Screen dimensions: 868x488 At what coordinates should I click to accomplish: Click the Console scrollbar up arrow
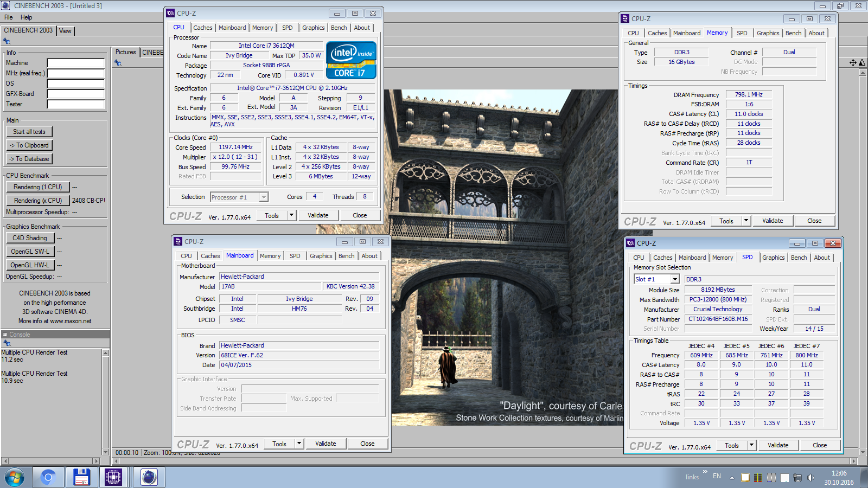(x=105, y=353)
